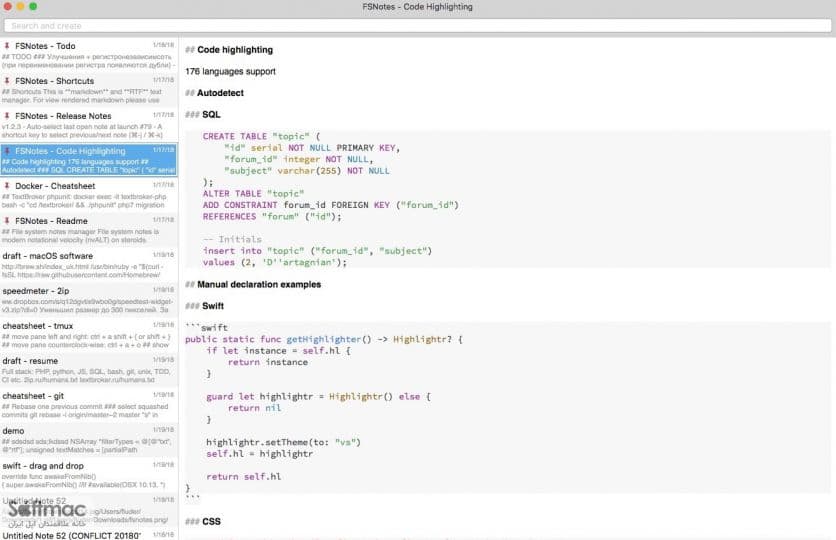Click the pin icon on FSNotes - Todo
The width and height of the screenshot is (836, 540).
(7, 46)
